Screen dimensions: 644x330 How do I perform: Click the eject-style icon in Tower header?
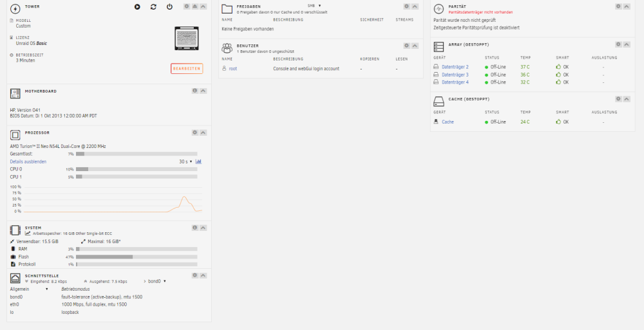click(x=195, y=6)
